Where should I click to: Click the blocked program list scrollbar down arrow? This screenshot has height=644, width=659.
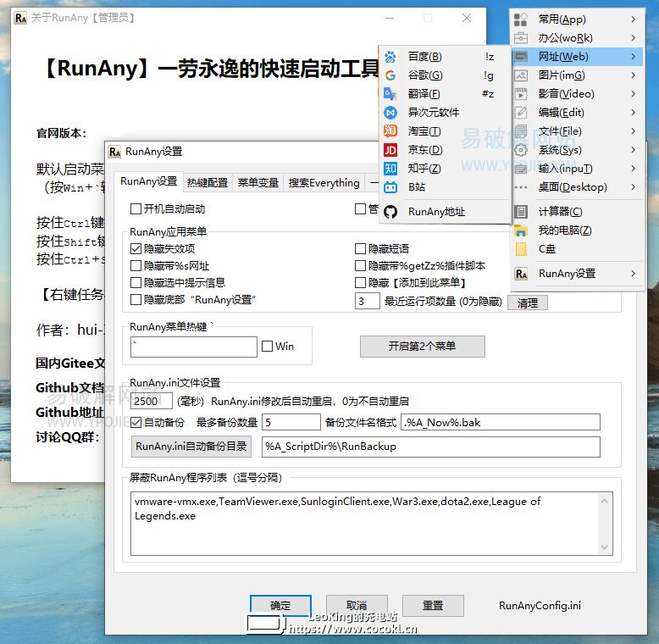[604, 547]
